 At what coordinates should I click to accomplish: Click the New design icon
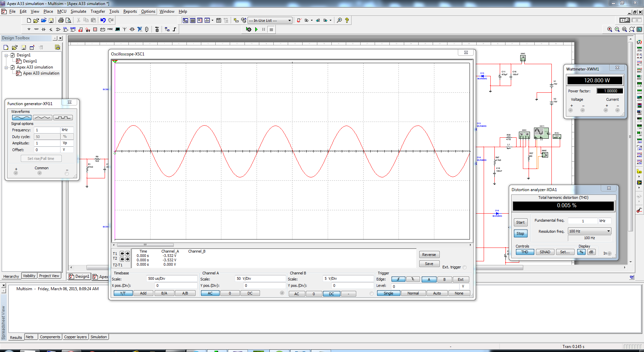tap(29, 20)
